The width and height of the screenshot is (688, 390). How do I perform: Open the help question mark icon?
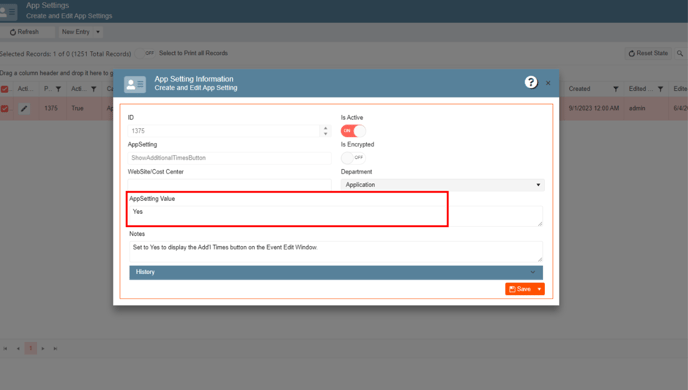point(531,82)
